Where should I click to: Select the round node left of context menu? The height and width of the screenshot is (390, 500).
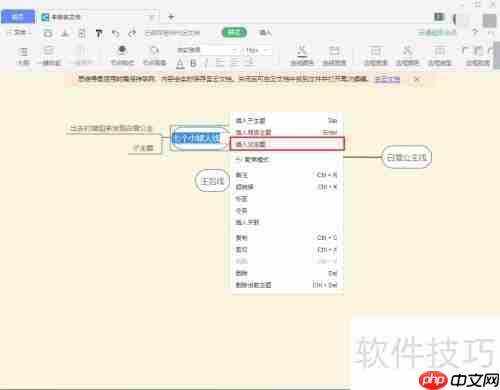[x=212, y=181]
